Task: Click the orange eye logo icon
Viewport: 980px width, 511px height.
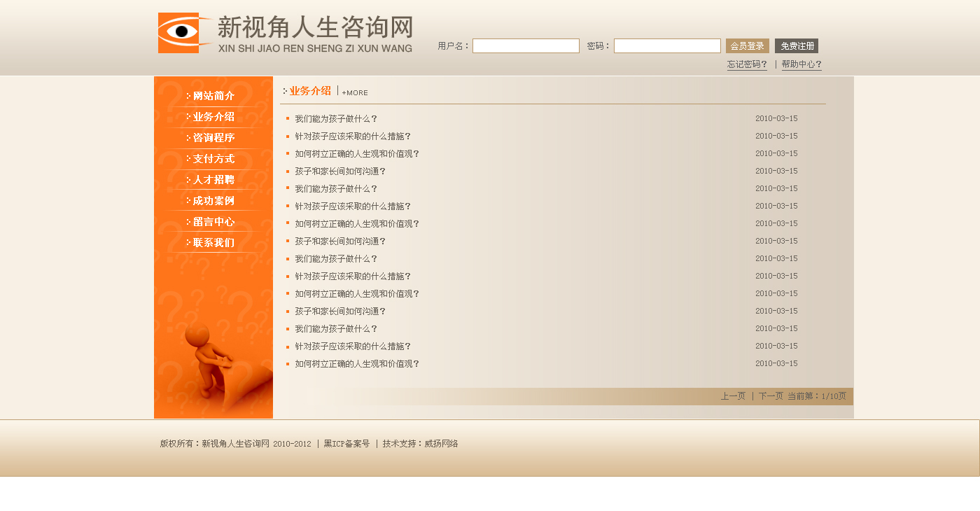Action: [184, 32]
